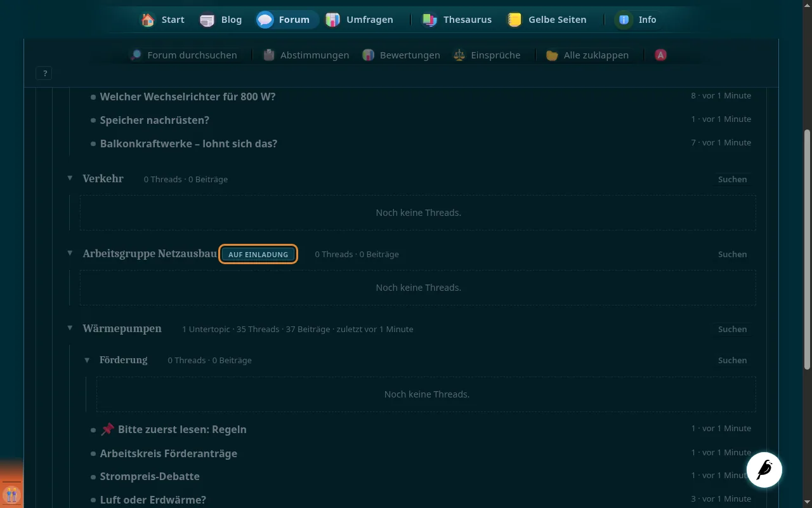Screen dimensions: 812x508
Task: Collapse the Verkehr topic
Action: tap(70, 178)
